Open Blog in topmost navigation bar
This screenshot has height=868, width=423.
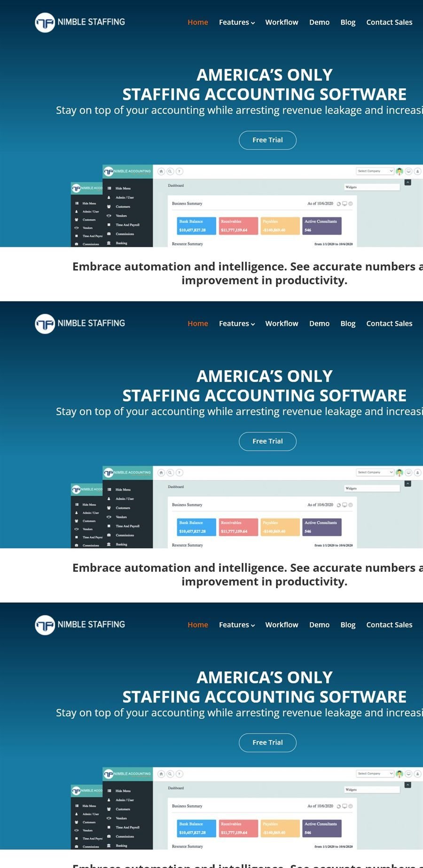[348, 22]
